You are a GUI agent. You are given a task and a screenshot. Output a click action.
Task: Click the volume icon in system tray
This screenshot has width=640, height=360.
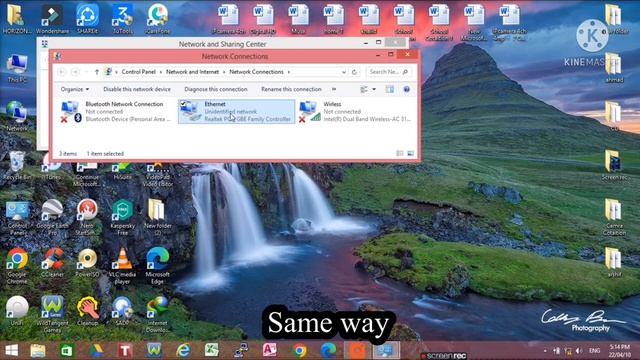pos(579,351)
